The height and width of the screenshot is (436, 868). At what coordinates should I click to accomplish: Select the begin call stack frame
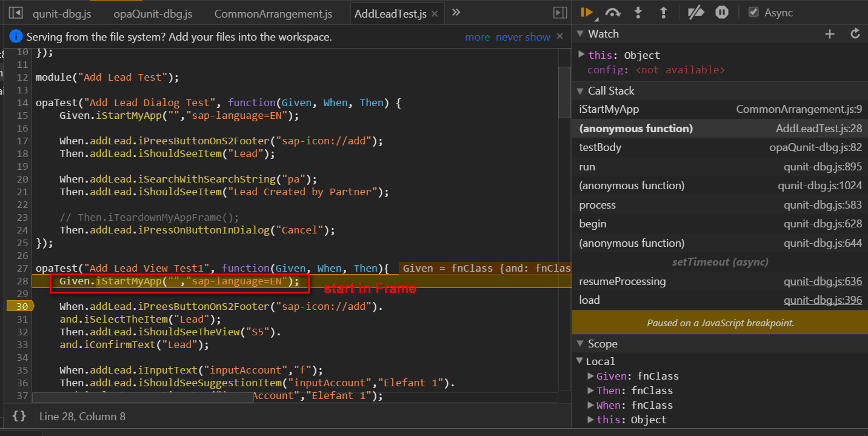[x=720, y=224]
